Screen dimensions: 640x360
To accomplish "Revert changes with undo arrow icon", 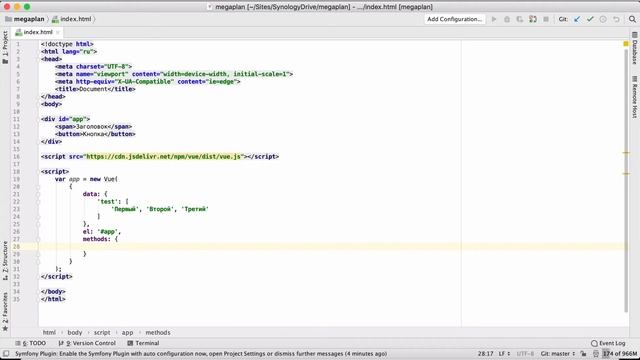I will tap(616, 19).
